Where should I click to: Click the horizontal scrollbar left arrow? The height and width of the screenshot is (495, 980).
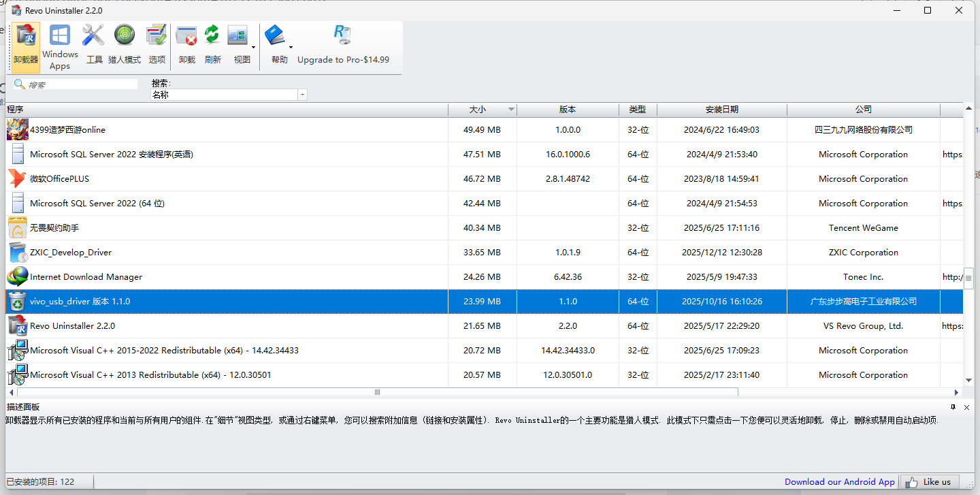(11, 392)
